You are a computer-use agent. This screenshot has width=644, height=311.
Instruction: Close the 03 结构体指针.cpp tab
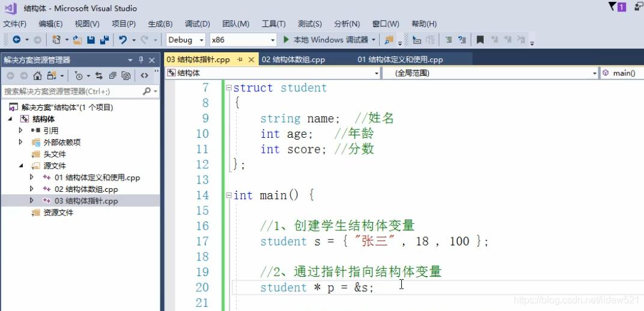coord(251,60)
